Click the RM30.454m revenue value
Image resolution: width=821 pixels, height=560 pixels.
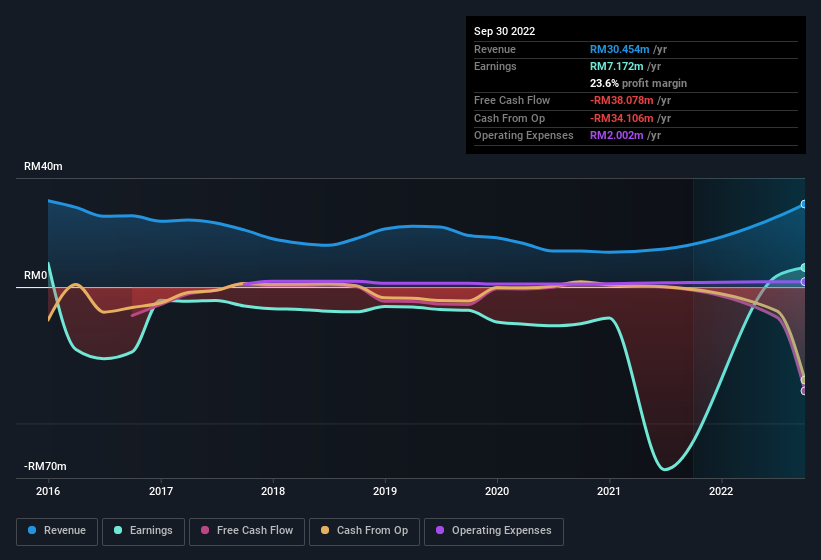point(619,49)
